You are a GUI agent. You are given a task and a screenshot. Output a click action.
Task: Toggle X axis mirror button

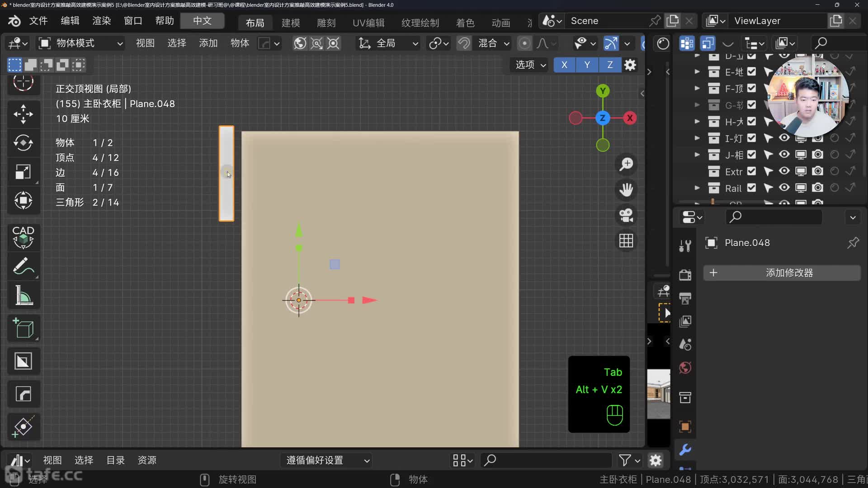pyautogui.click(x=564, y=65)
